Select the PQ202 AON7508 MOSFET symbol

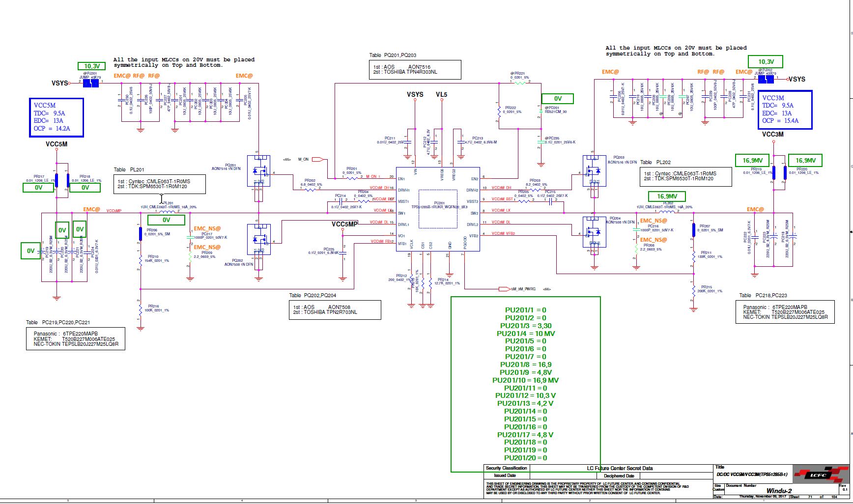click(x=259, y=239)
